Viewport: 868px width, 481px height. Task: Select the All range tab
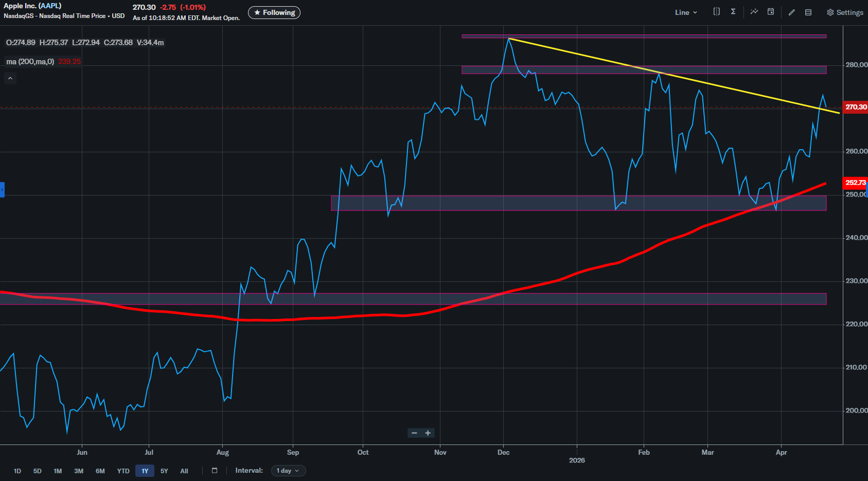click(x=184, y=471)
